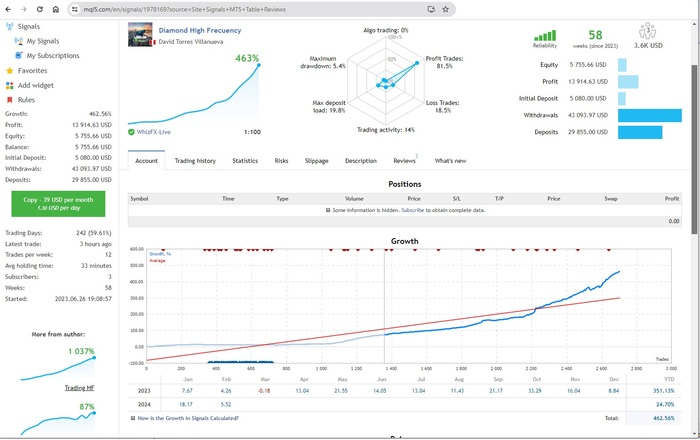Click Subscribe link in Positions table
Screen dimensions: 700x440
[x=412, y=210]
